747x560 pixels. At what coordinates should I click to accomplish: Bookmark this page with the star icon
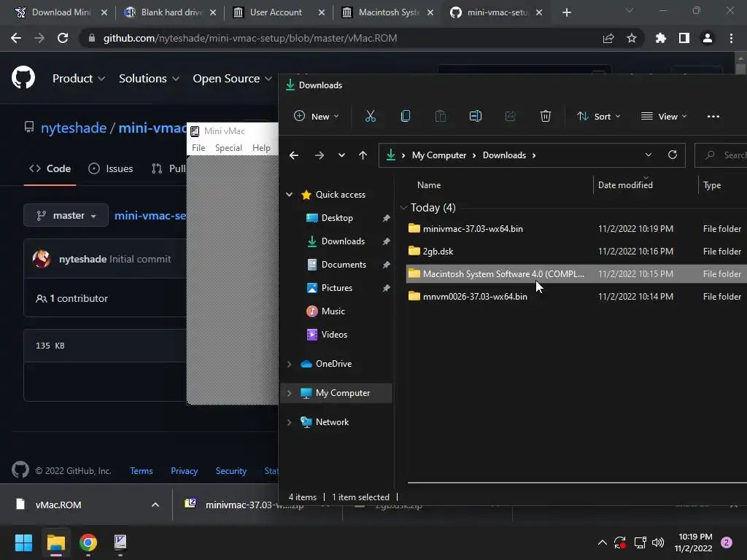pyautogui.click(x=632, y=38)
